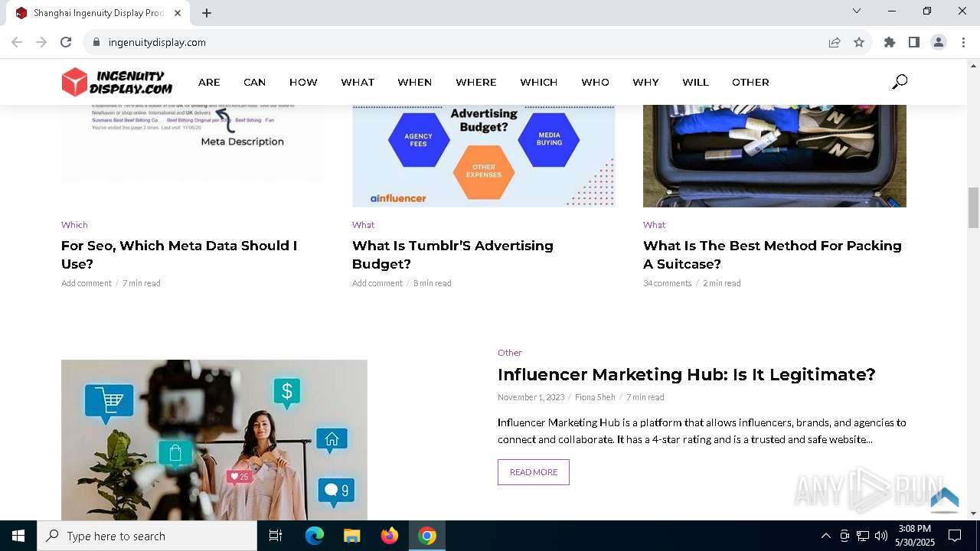This screenshot has height=551, width=980.
Task: Open the notifications center
Action: pyautogui.click(x=955, y=536)
